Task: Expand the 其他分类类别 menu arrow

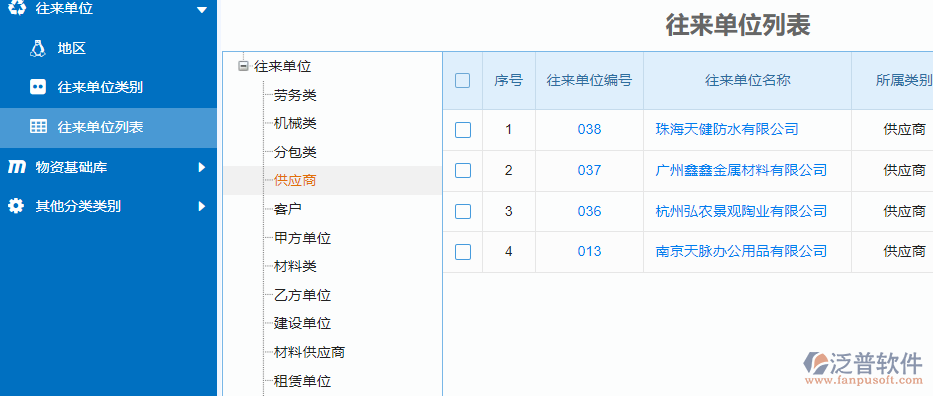Action: point(202,207)
